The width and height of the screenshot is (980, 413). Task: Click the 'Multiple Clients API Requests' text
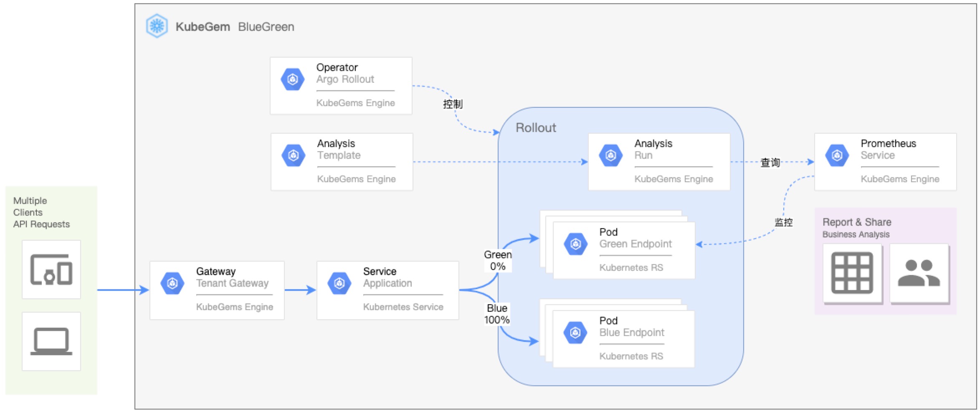41,212
